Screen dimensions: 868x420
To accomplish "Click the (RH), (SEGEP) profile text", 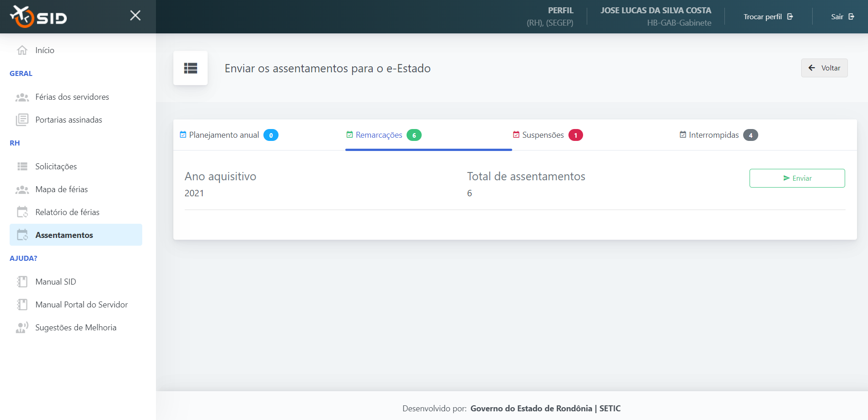I will (x=550, y=23).
